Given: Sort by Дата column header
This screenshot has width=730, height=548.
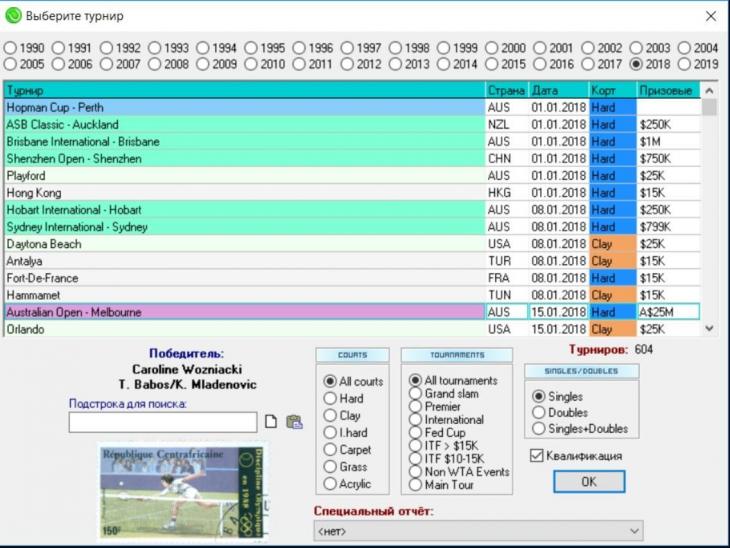Looking at the screenshot, I should coord(557,90).
